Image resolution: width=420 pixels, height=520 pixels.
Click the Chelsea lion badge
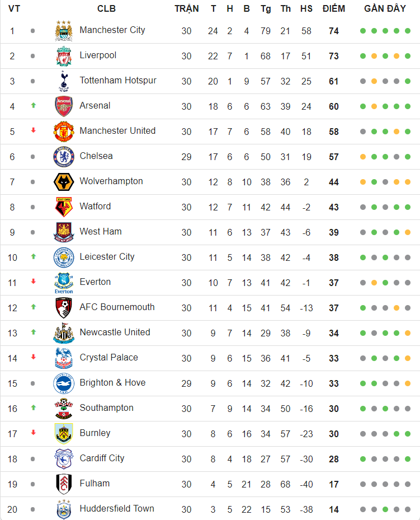coord(64,157)
